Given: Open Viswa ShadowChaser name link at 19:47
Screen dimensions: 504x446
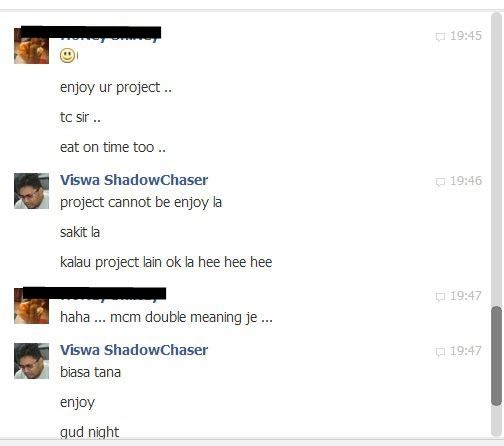Looking at the screenshot, I should (x=134, y=350).
